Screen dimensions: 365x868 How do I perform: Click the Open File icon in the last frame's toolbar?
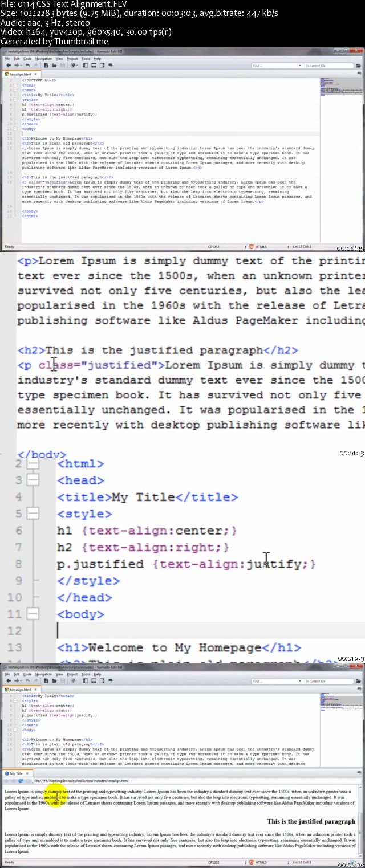[54, 680]
